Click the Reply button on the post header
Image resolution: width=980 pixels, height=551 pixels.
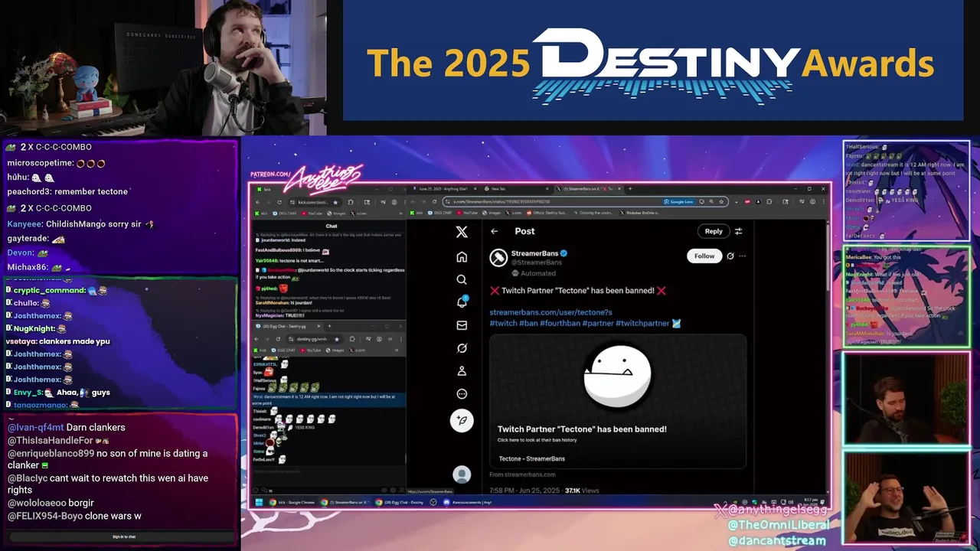tap(714, 231)
